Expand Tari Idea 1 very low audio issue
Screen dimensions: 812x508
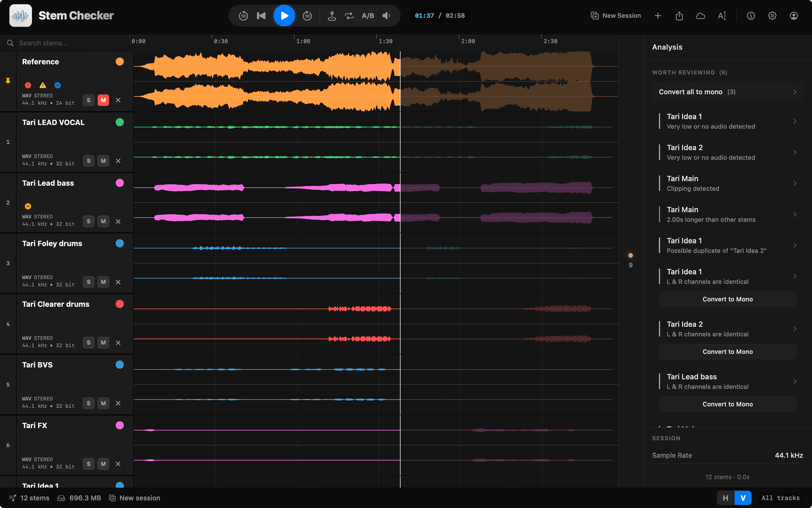point(727,121)
